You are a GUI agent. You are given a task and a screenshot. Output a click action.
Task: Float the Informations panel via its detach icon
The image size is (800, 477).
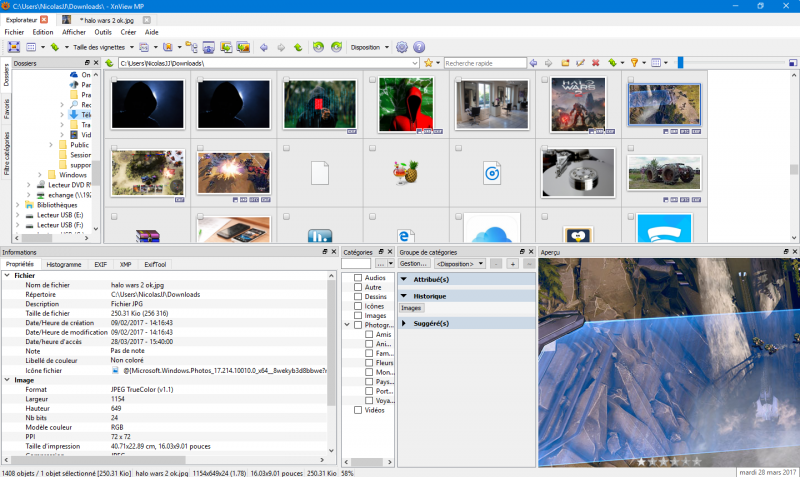324,252
